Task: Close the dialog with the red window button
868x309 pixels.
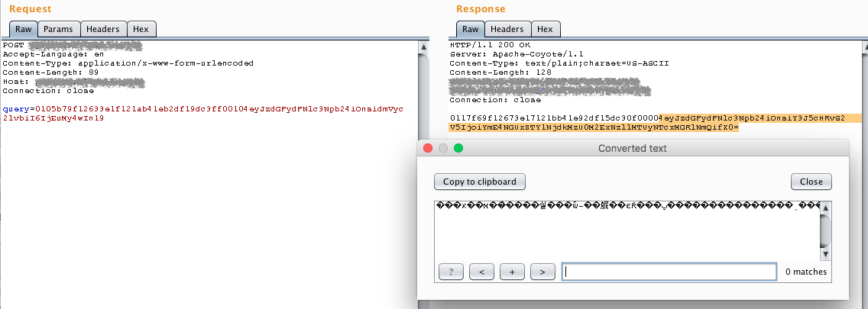Action: 428,148
